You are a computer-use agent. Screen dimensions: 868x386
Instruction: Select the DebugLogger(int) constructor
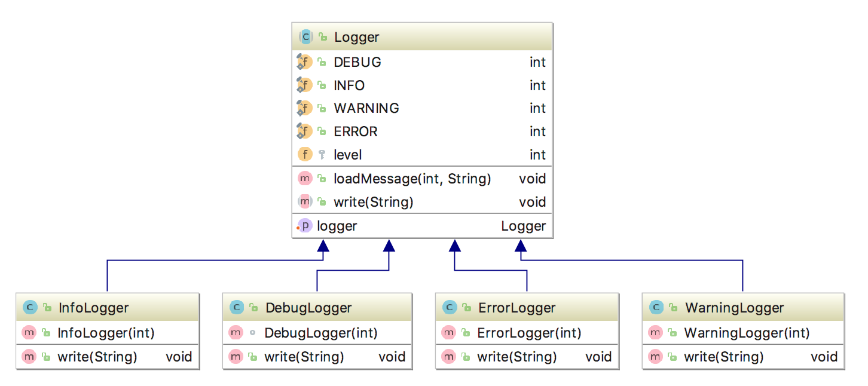coord(322,333)
